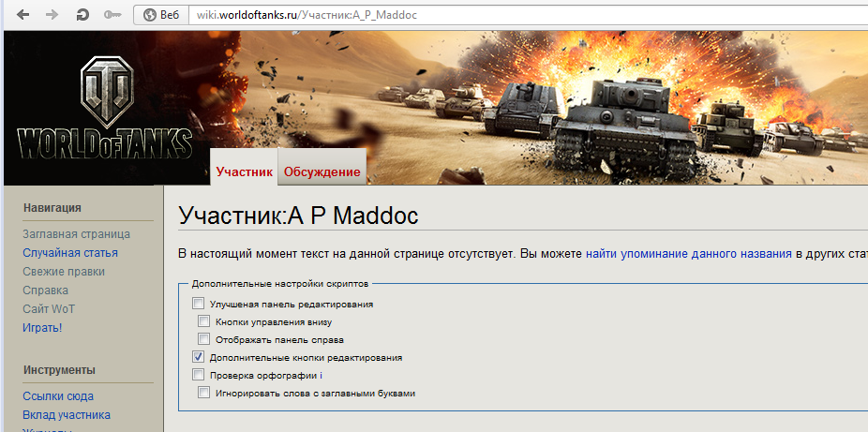The width and height of the screenshot is (868, 432).
Task: Click the Играть! sidebar link
Action: click(x=42, y=327)
